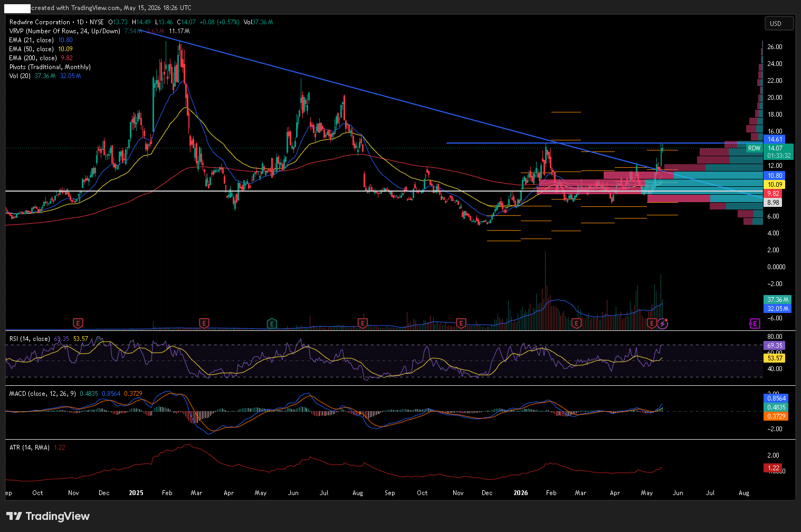Click the 9.82 red price label

point(773,194)
